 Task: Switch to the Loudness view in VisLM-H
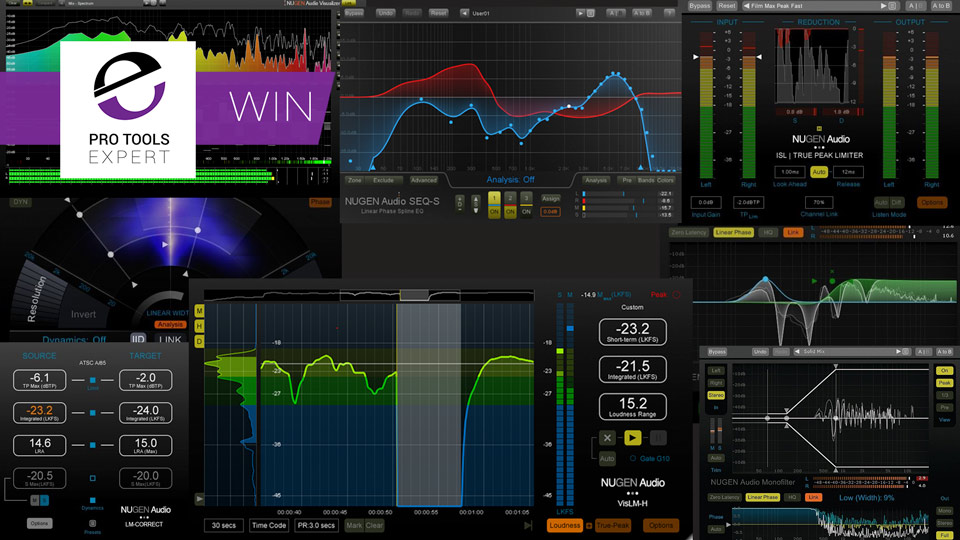tap(564, 525)
